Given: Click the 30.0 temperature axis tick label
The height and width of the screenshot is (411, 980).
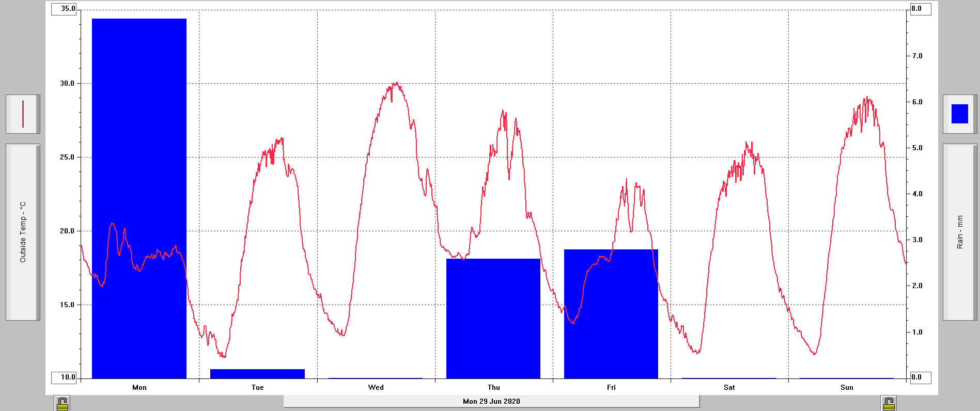Looking at the screenshot, I should [67, 83].
